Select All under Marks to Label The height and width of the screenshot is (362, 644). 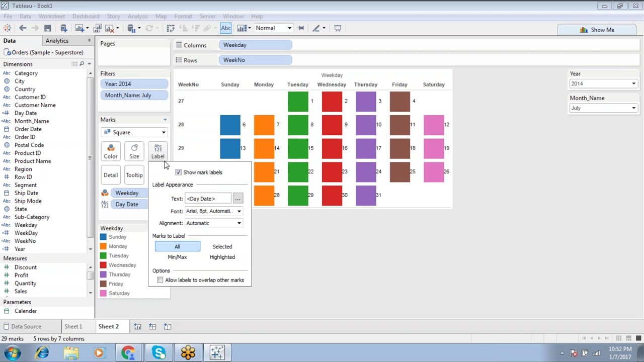[x=177, y=246]
